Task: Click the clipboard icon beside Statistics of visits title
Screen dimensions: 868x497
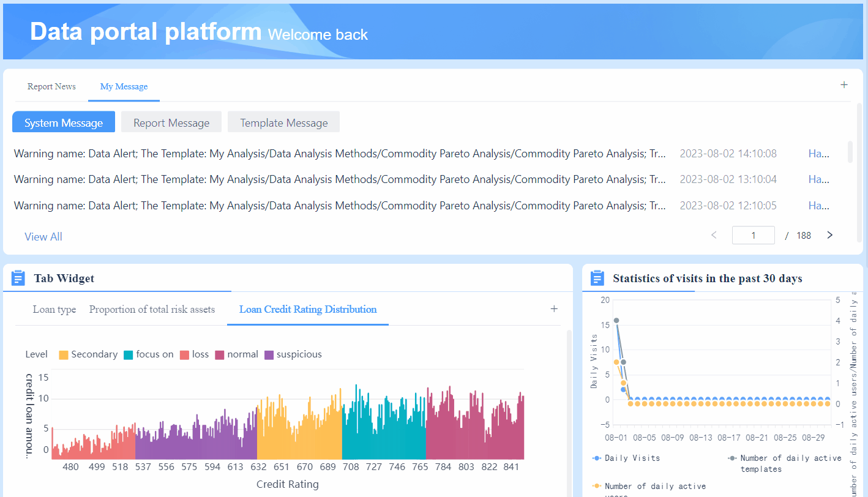Action: click(597, 278)
